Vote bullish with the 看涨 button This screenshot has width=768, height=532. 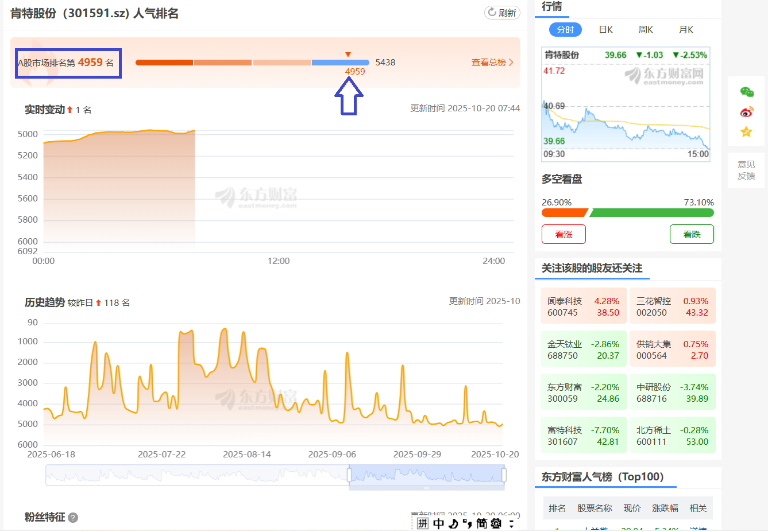pos(564,234)
